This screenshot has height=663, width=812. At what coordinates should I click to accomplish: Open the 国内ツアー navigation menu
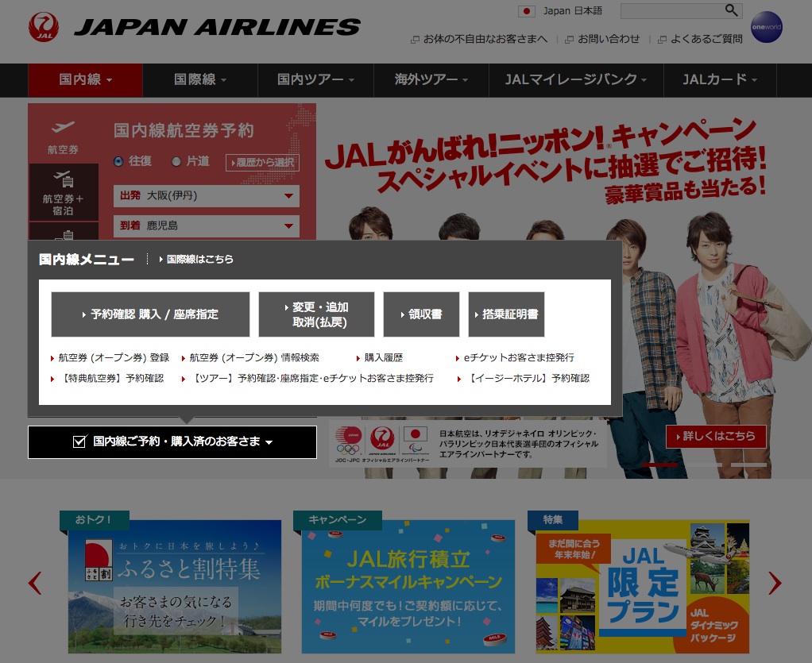[x=315, y=79]
